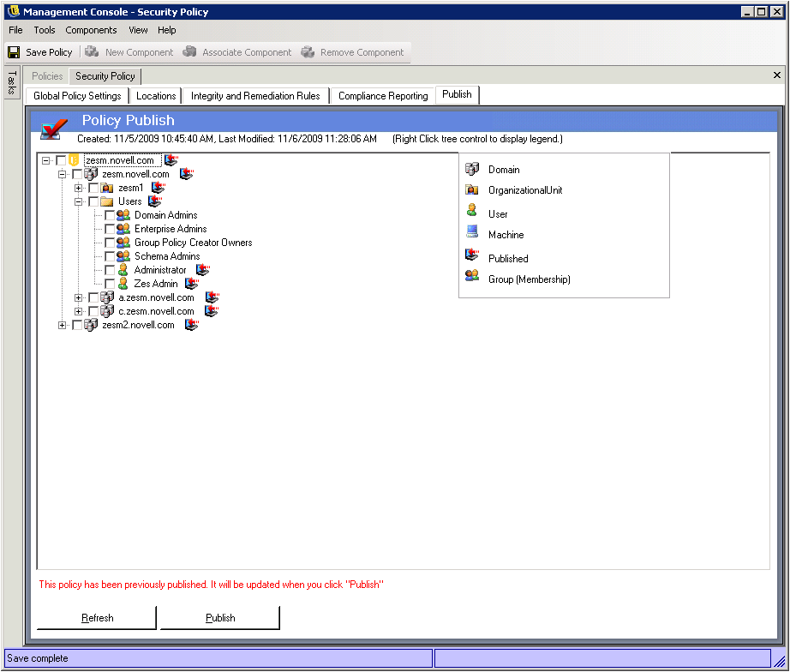Tick the checkbox for Schema Admins

coord(110,256)
